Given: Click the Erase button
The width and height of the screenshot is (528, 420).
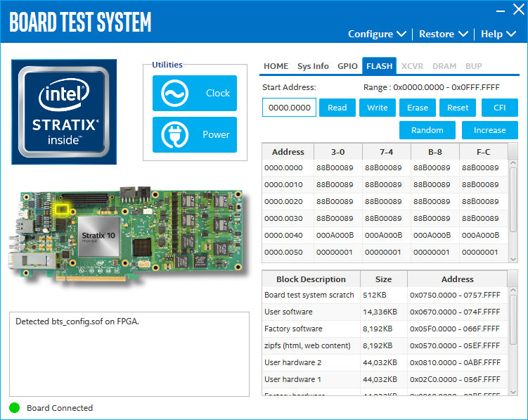Looking at the screenshot, I should point(418,108).
